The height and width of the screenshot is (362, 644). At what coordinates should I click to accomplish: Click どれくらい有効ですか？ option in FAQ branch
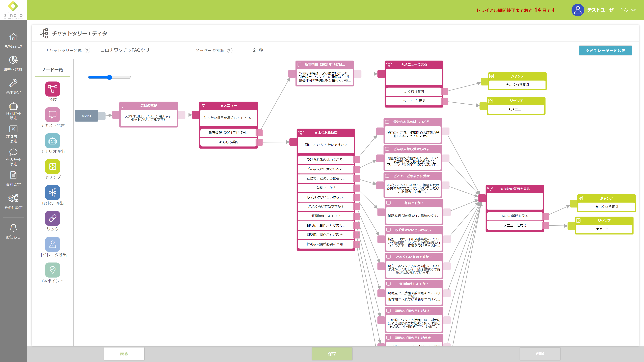(x=326, y=207)
